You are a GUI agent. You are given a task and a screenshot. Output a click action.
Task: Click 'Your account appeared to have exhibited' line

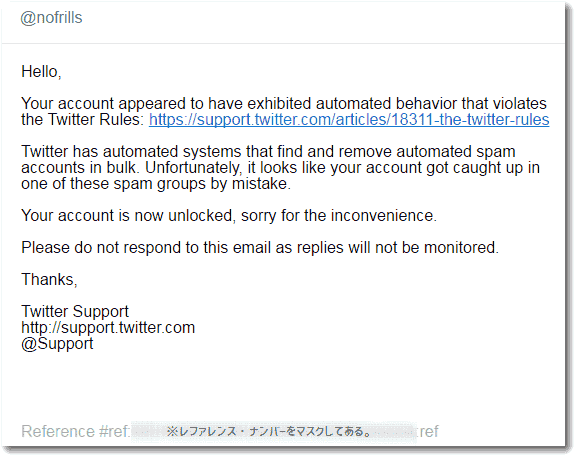(284, 104)
